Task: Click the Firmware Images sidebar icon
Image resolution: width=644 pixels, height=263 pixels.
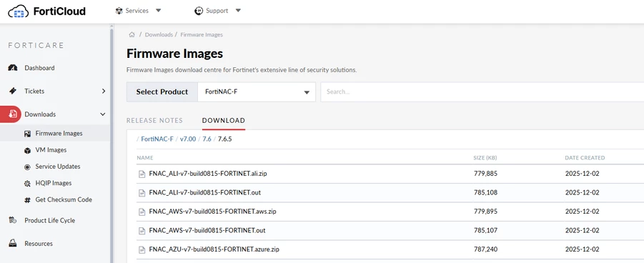Action: click(x=27, y=134)
